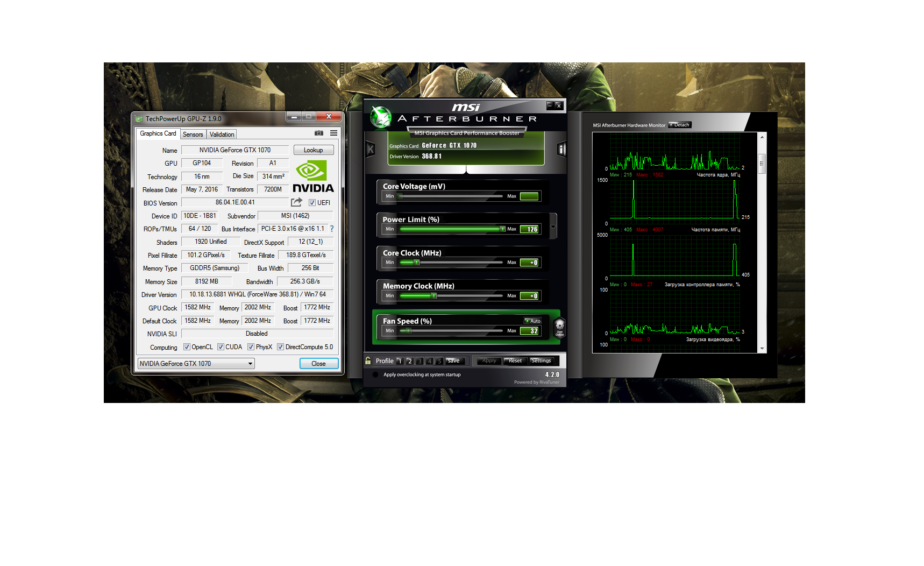The height and width of the screenshot is (566, 924).
Task: Switch to the Sensors tab
Action: click(x=193, y=135)
